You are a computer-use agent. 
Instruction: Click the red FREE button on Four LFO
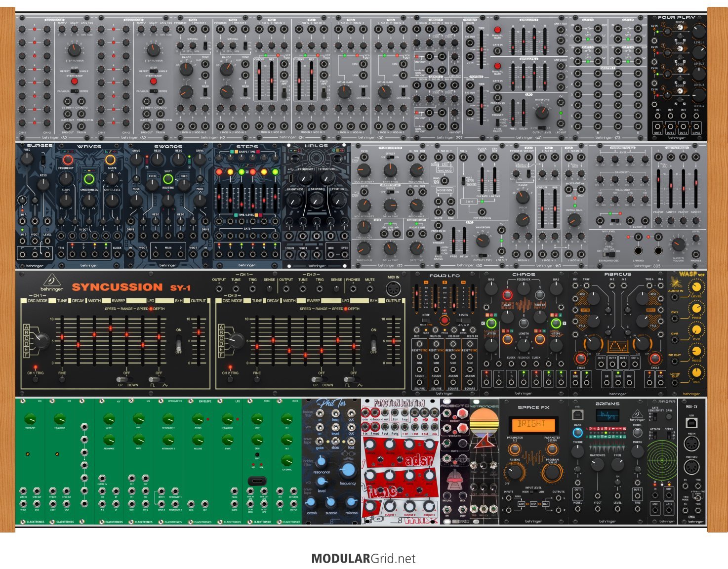pyautogui.click(x=445, y=320)
